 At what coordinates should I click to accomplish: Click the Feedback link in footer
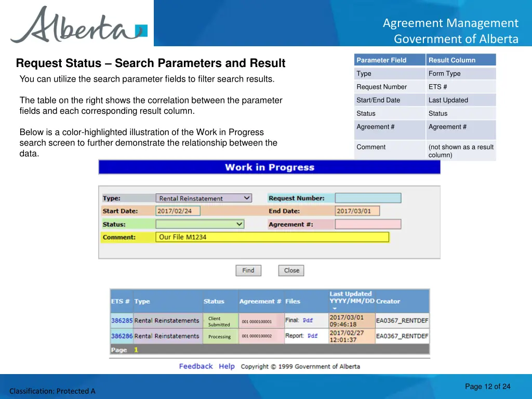[196, 366]
